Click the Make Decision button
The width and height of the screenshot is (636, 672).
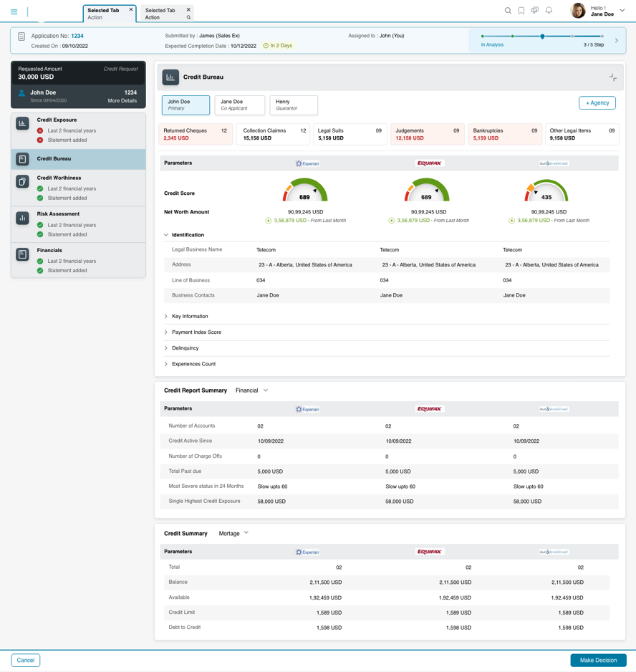[598, 660]
